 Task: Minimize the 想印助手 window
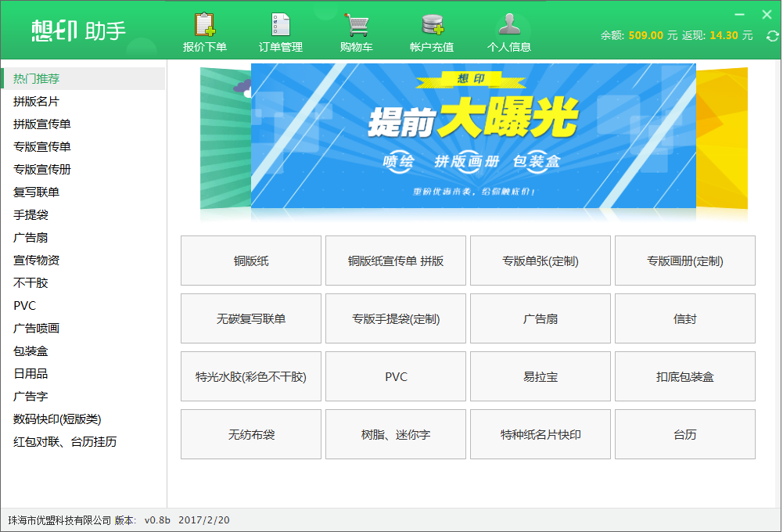pyautogui.click(x=739, y=15)
